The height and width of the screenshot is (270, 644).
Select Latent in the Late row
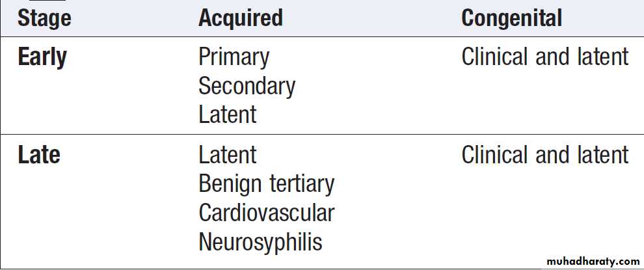(227, 155)
